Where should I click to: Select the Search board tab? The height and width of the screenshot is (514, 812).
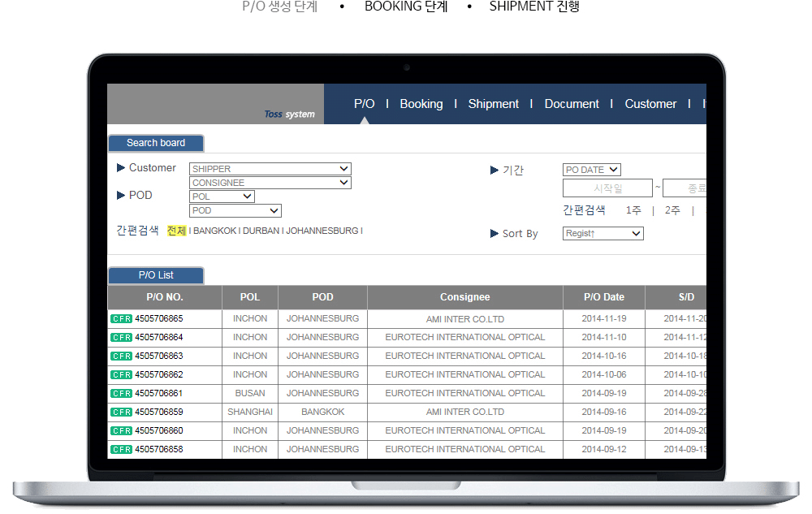[x=156, y=143]
